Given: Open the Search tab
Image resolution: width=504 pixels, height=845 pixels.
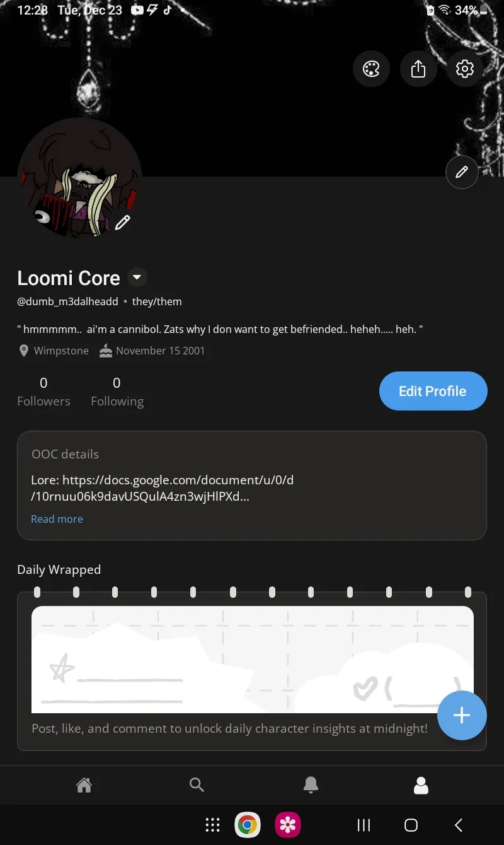Looking at the screenshot, I should tap(197, 785).
